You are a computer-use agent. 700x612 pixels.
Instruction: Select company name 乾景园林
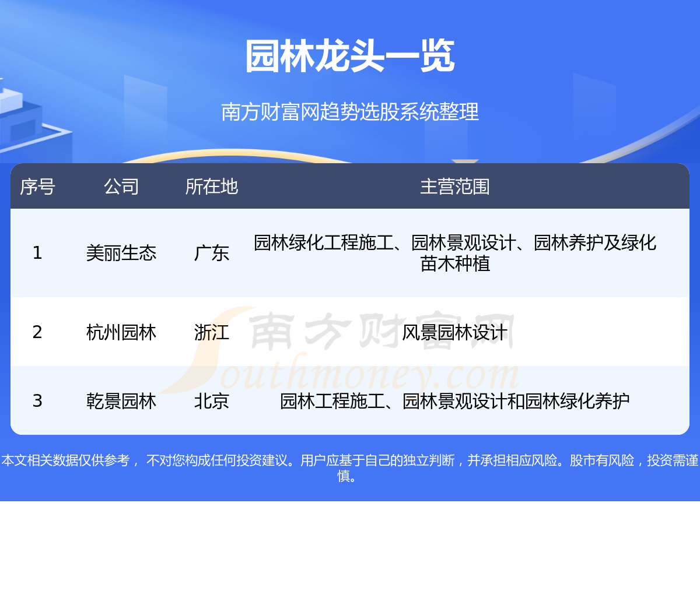pyautogui.click(x=121, y=401)
